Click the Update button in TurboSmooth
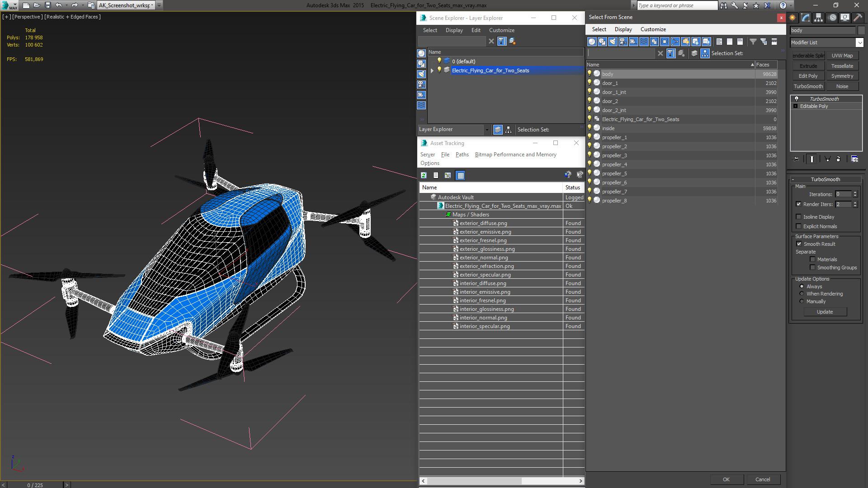This screenshot has width=868, height=488. [825, 312]
